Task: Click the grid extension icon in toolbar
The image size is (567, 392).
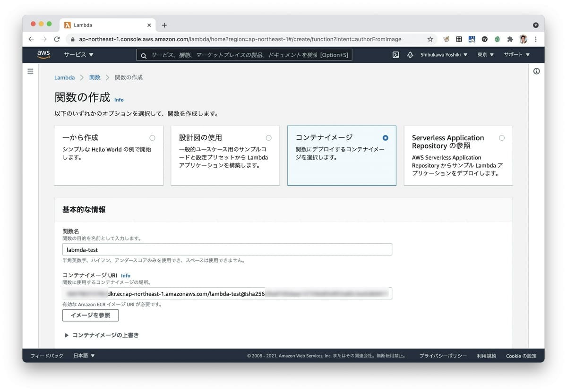Action: [x=459, y=39]
